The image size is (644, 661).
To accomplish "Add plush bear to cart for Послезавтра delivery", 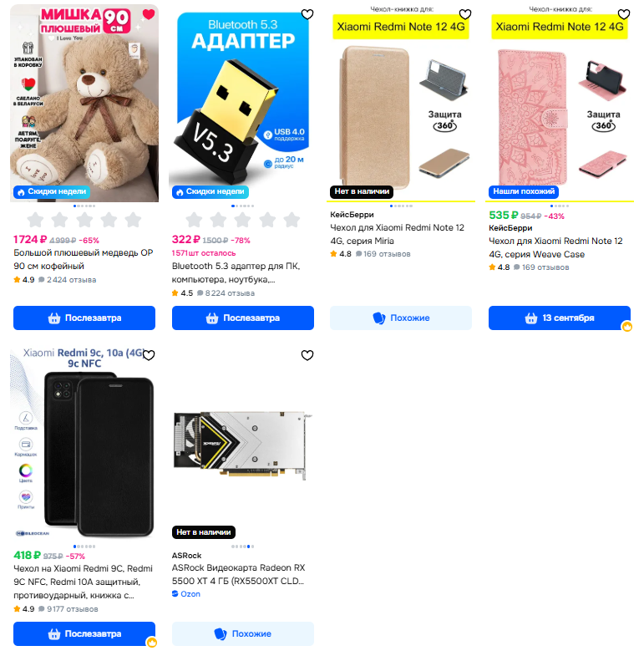I will 84,318.
